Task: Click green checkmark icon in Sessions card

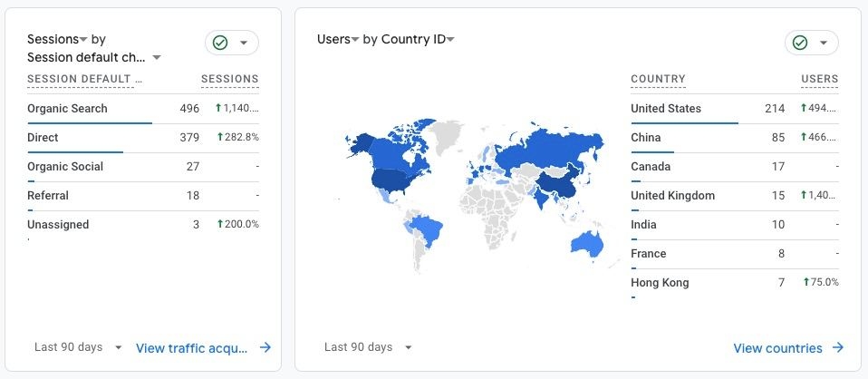Action: click(220, 43)
